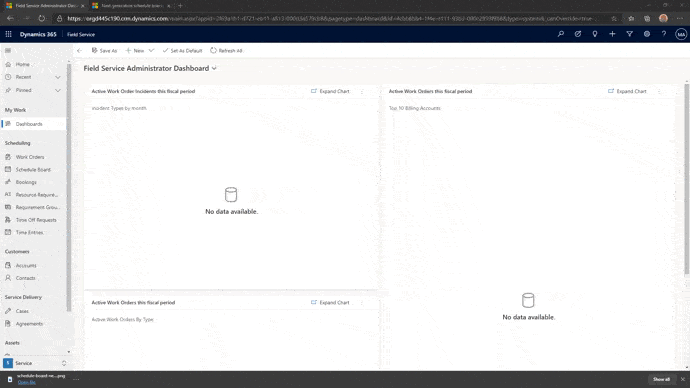
Task: Open options for downloaded schedule-board file
Action: pos(76,379)
